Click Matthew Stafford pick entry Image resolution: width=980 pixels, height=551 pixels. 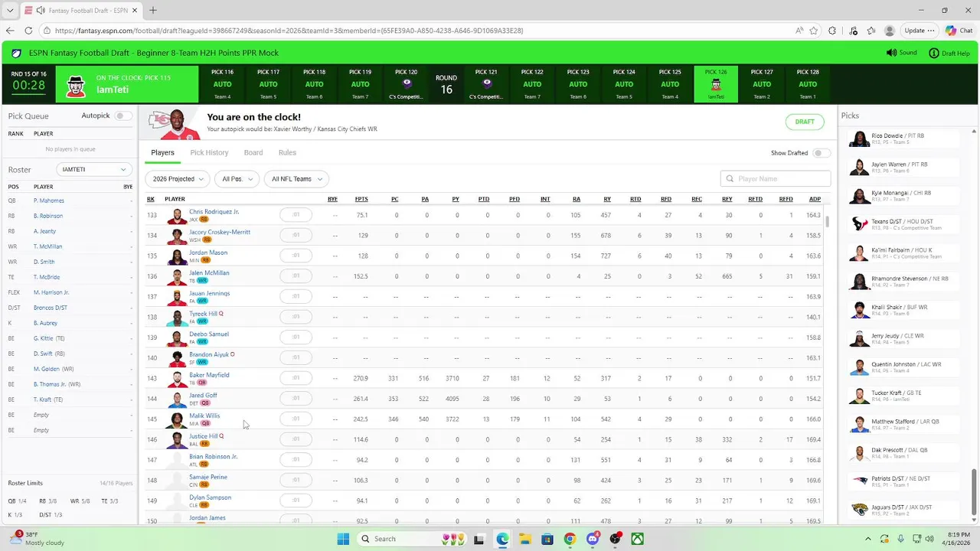coord(904,425)
